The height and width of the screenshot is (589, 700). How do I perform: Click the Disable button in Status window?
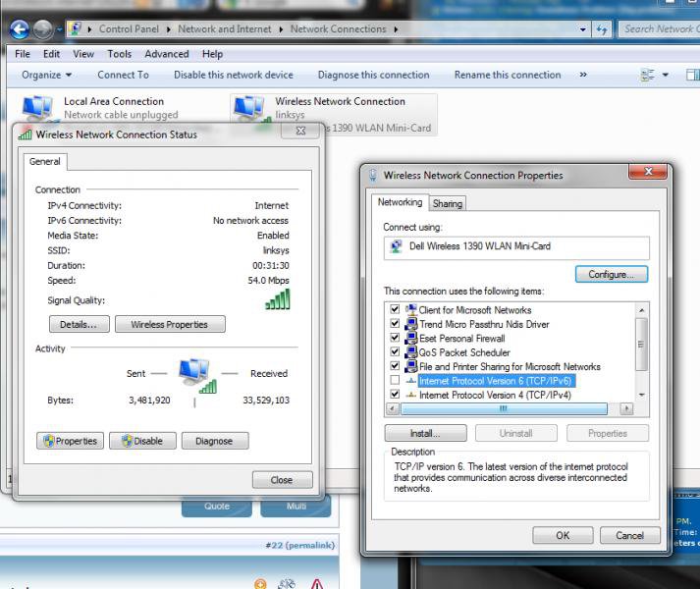tap(142, 441)
